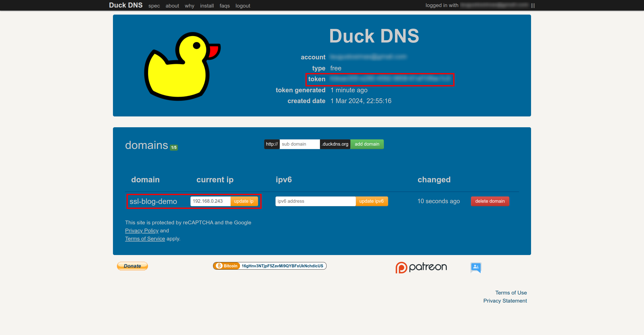644x335 pixels.
Task: Click the logout menu item
Action: click(x=242, y=6)
